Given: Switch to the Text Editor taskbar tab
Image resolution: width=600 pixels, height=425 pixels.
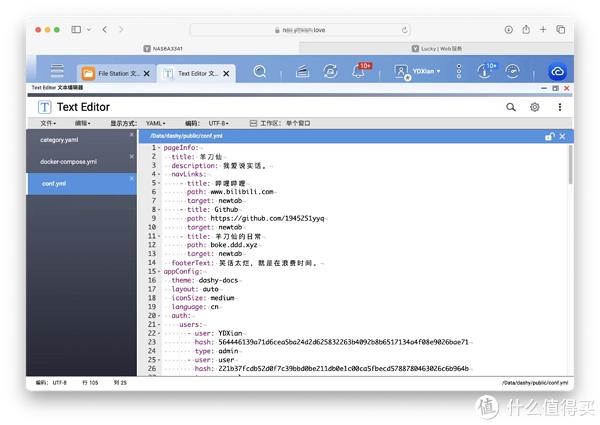Looking at the screenshot, I should pos(191,73).
